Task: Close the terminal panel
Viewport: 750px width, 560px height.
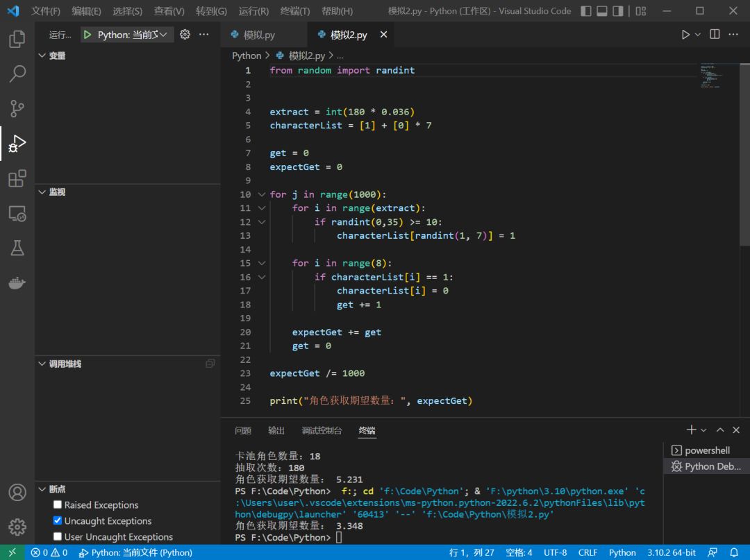Action: pyautogui.click(x=736, y=430)
